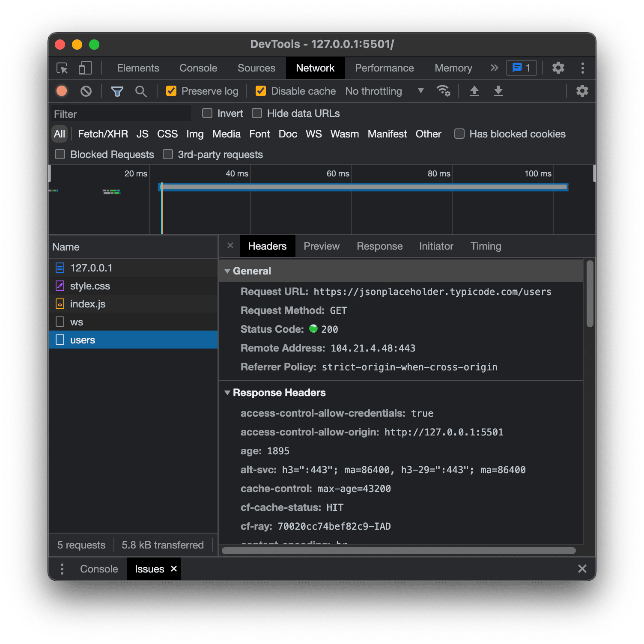Open the issues counter badge
This screenshot has width=644, height=644.
[521, 68]
